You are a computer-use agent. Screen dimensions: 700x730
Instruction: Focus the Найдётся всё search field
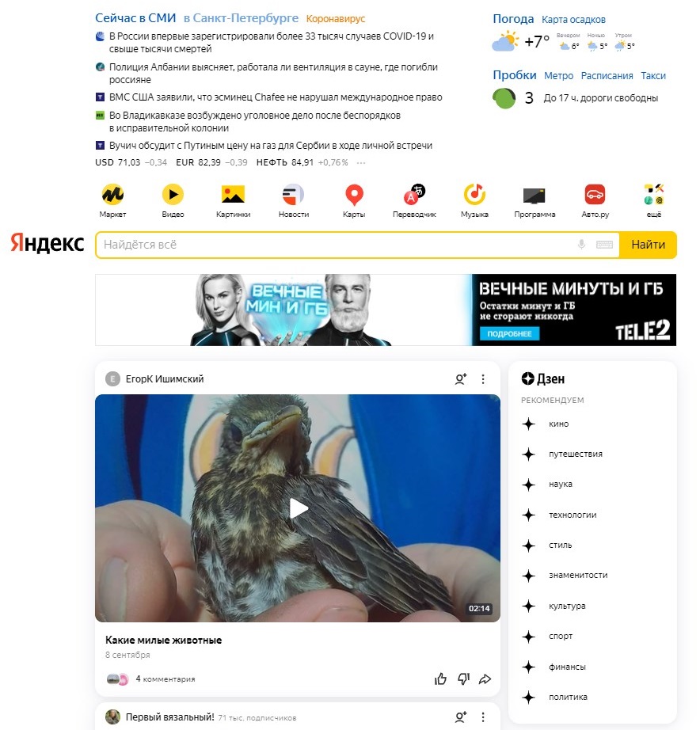coord(335,245)
